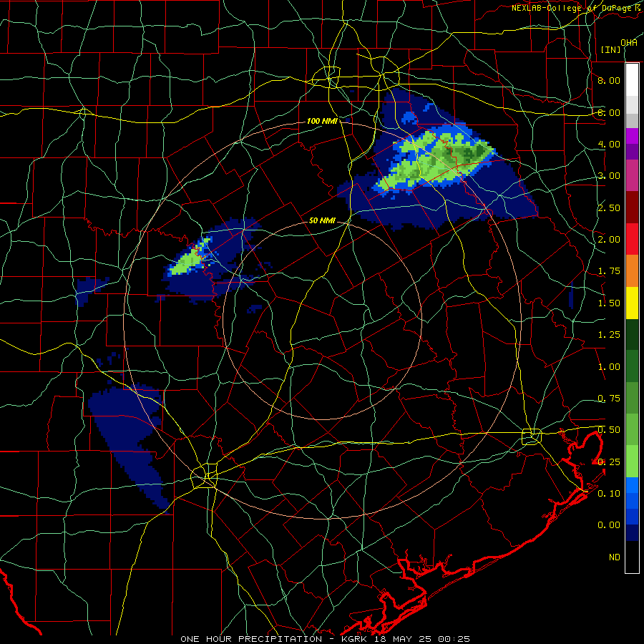644x644 pixels.
Task: Pick the yellow legend swatch
Action: click(632, 303)
